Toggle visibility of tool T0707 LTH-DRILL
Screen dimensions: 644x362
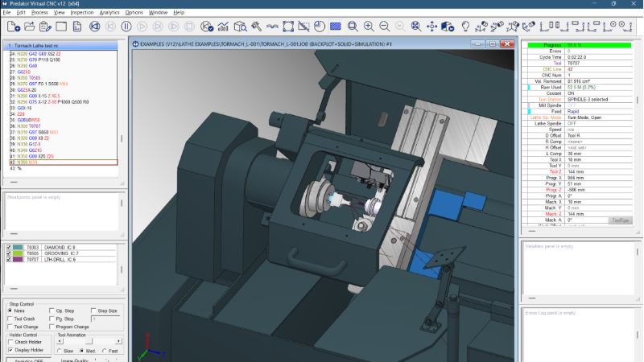[8, 259]
